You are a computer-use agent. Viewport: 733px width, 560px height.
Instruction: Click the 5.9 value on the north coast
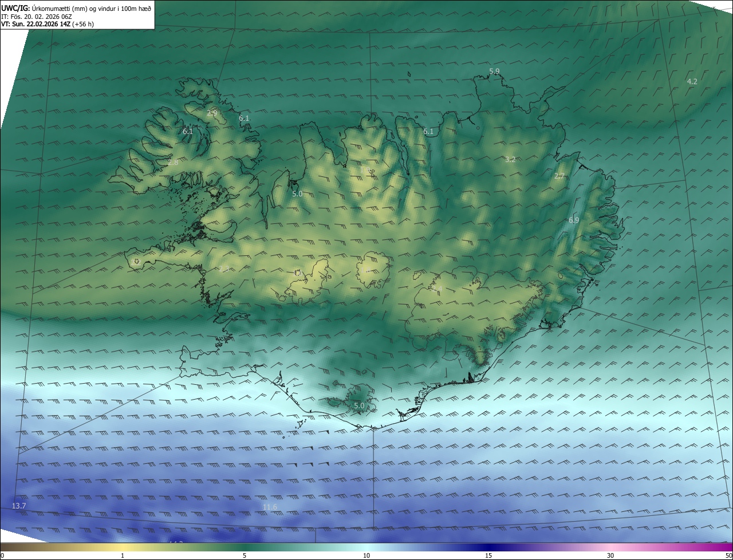point(494,71)
